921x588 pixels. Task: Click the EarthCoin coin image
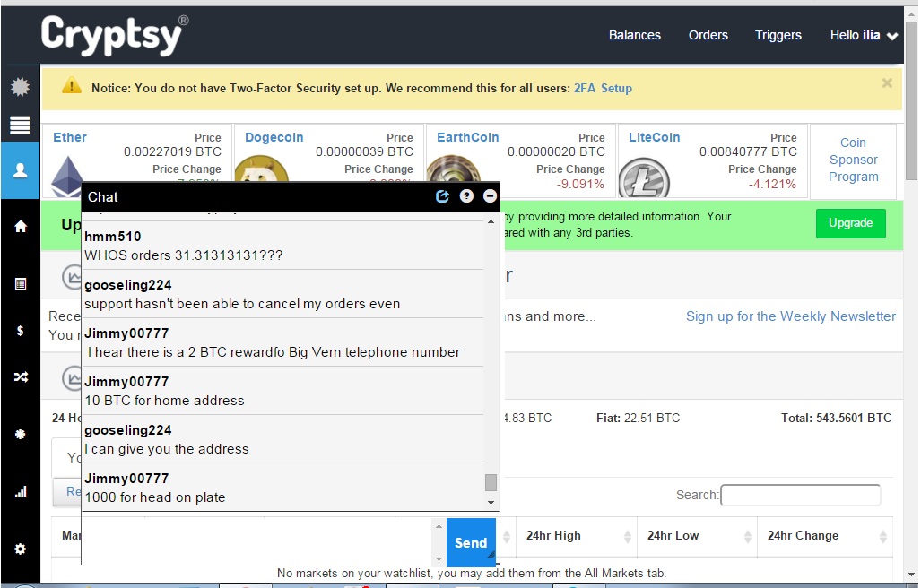pos(454,169)
